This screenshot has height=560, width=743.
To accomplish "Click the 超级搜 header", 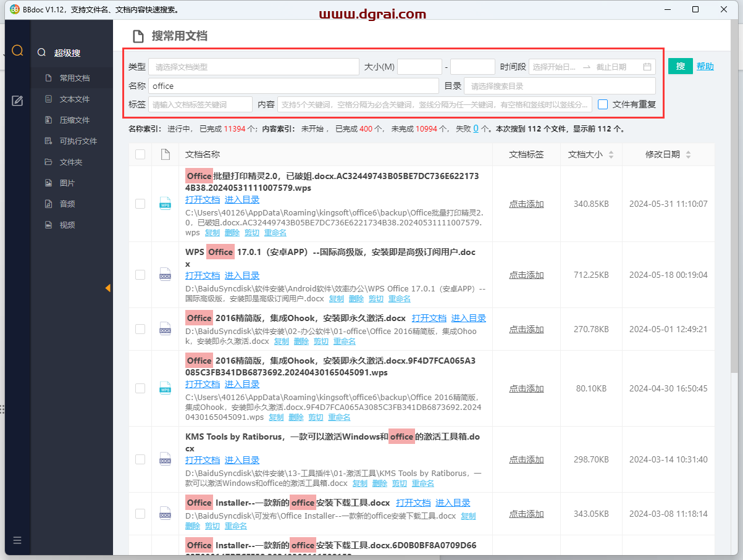I will tap(67, 53).
